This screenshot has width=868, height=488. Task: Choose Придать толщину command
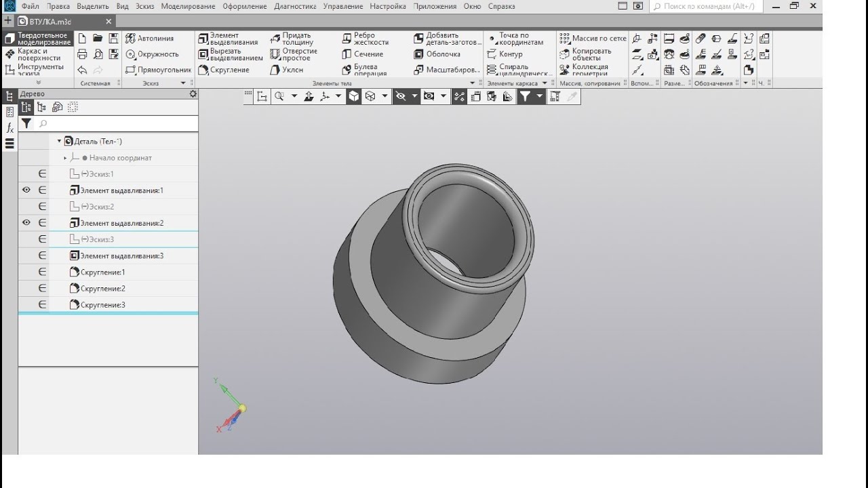292,39
